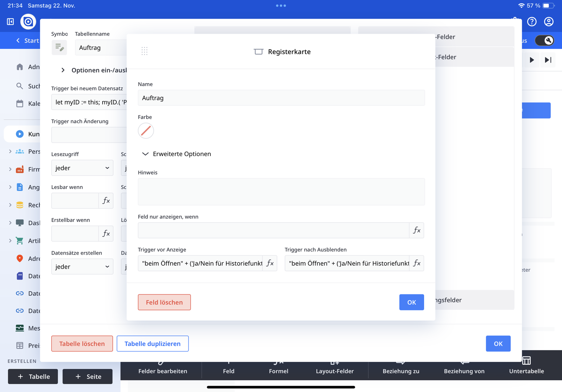Viewport: 562px width, 392px height.
Task: Open the people group sidebar icon
Action: coord(20,151)
